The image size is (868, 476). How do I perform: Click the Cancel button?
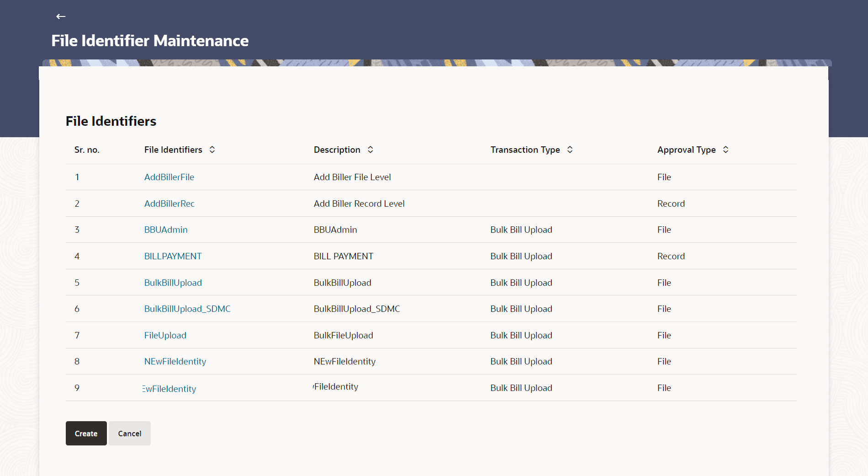[x=130, y=433]
